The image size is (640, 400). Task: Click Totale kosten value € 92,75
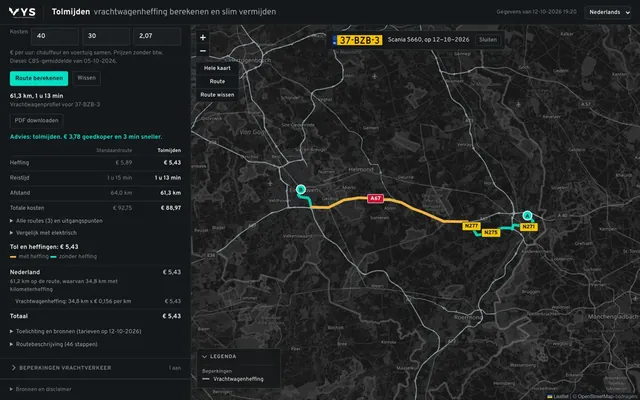pyautogui.click(x=122, y=208)
